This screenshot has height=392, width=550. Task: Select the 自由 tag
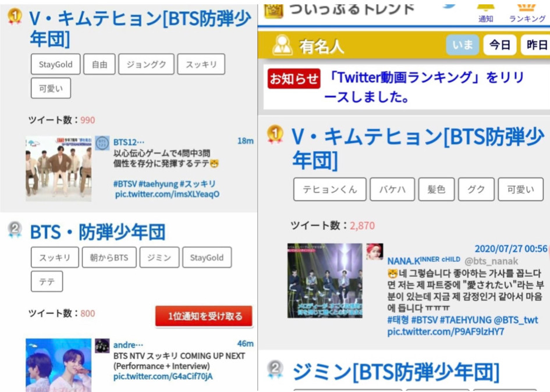pyautogui.click(x=100, y=64)
